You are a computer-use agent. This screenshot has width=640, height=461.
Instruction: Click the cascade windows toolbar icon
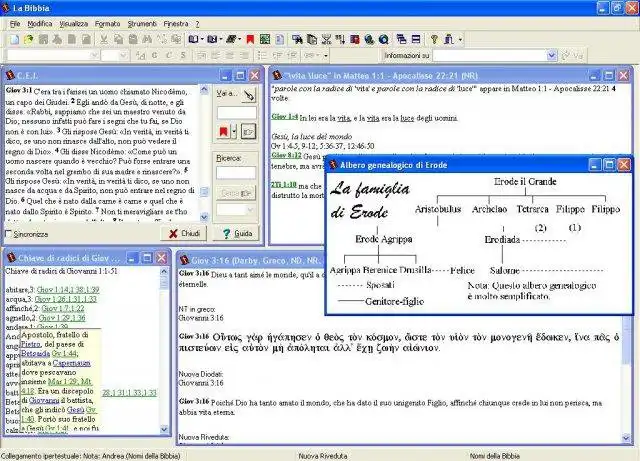tap(401, 39)
